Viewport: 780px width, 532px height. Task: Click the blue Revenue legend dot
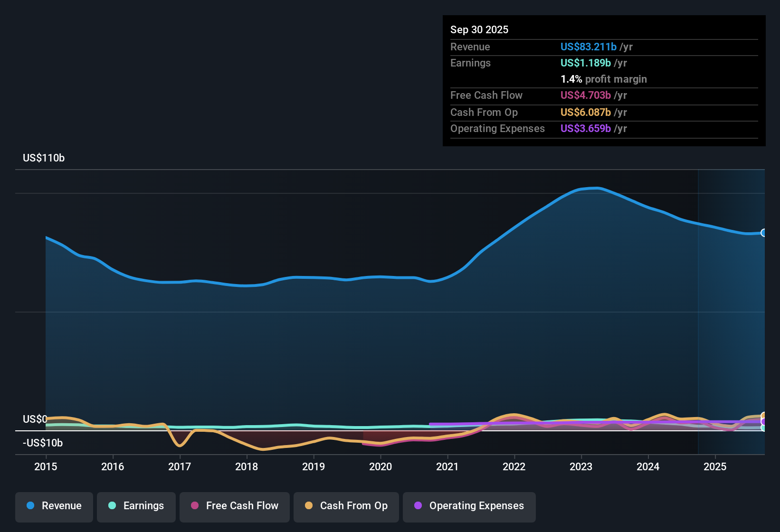tap(30, 506)
